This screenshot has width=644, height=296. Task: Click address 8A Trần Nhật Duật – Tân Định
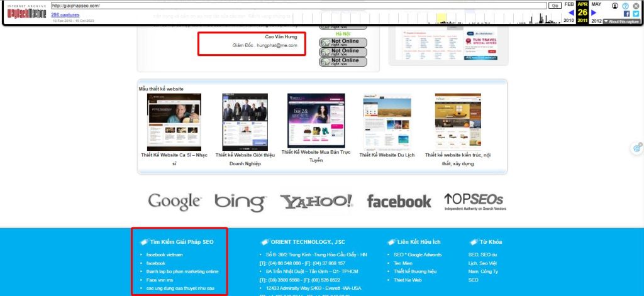click(x=311, y=271)
